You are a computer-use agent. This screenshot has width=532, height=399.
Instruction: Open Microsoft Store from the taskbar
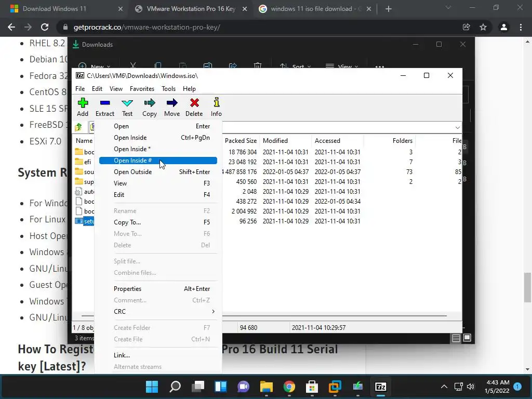(x=312, y=387)
